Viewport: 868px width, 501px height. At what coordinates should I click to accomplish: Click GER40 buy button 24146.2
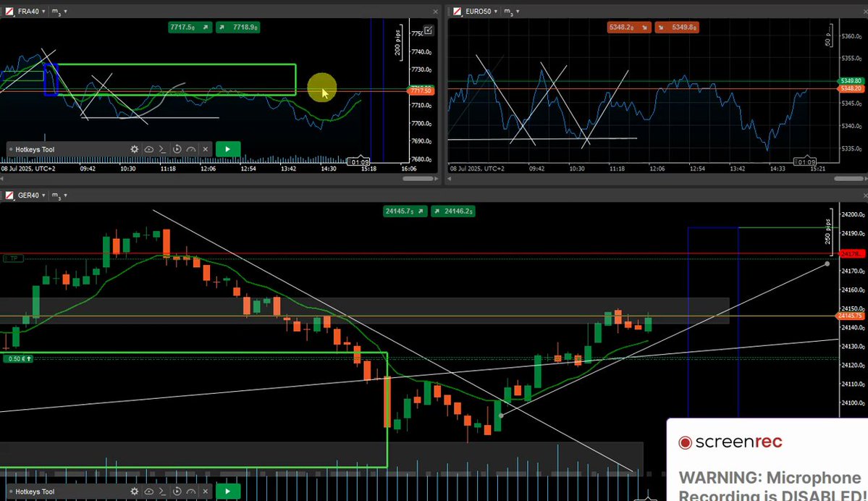(452, 211)
